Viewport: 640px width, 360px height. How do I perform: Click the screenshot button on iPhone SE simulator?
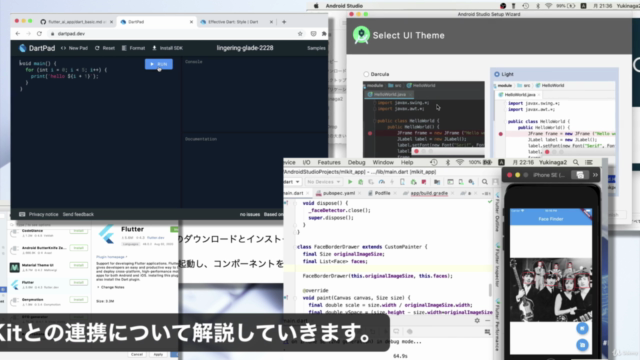[x=580, y=175]
